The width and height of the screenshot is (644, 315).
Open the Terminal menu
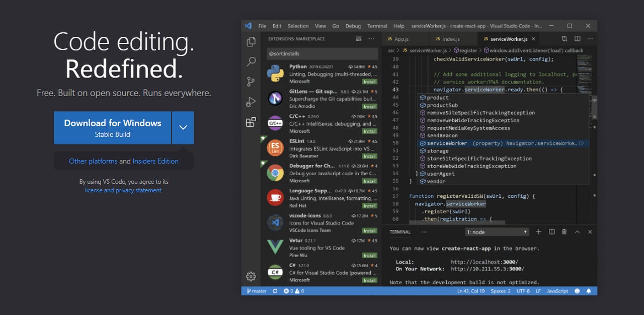click(377, 26)
